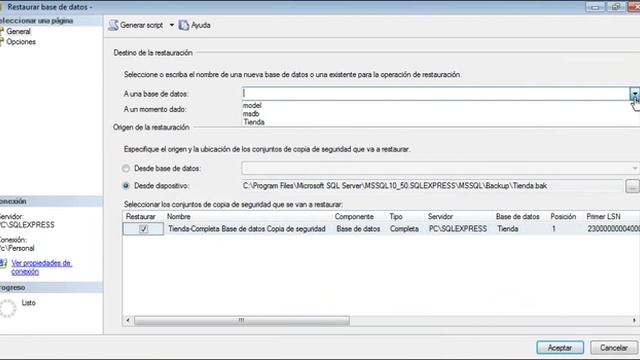This screenshot has width=640, height=360.
Task: Minimize the Restaurar base de datos window
Action: 595,7
